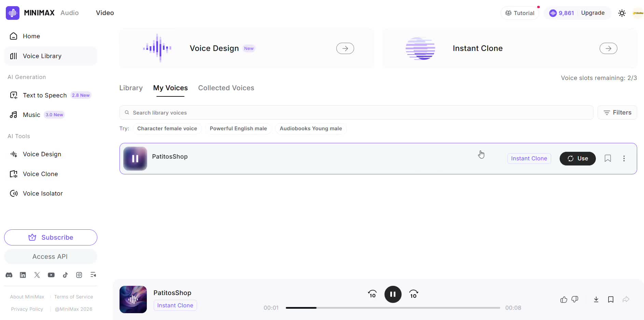Open the Tutorial button
Screen dimensions: 644x320
(x=520, y=13)
